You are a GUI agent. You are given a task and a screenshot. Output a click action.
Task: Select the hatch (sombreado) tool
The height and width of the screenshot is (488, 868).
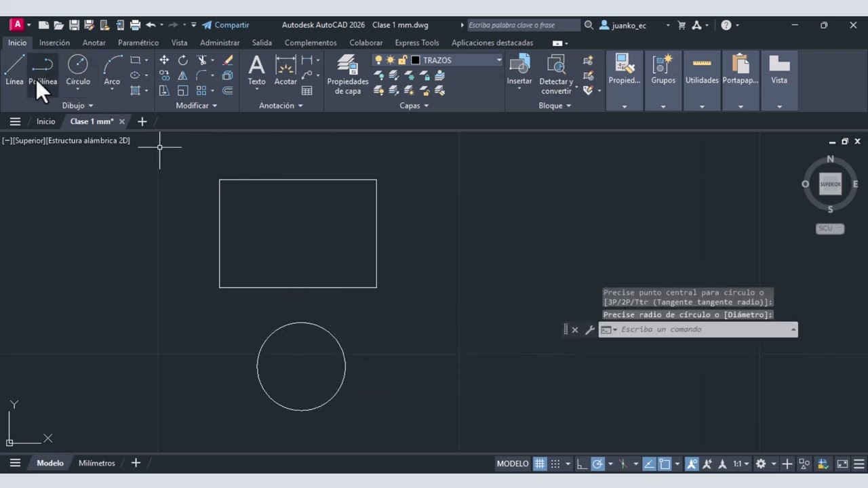click(x=135, y=90)
